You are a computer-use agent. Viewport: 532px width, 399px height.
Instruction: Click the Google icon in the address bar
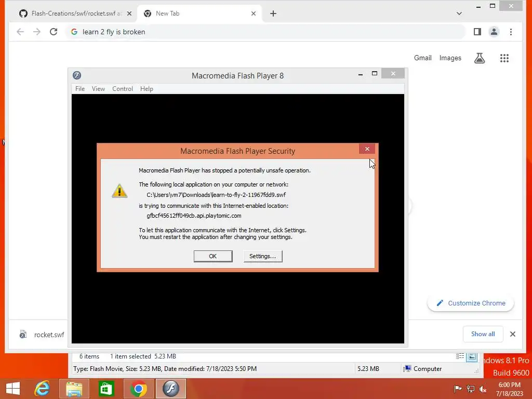[74, 32]
